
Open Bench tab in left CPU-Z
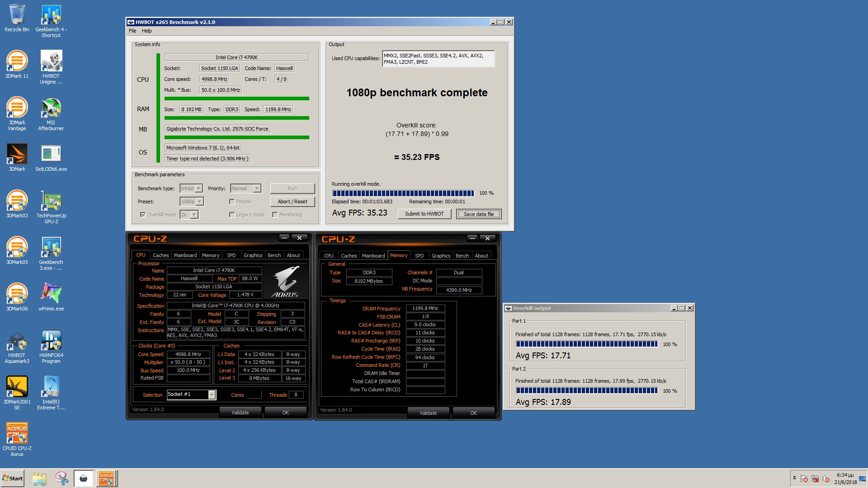[274, 255]
